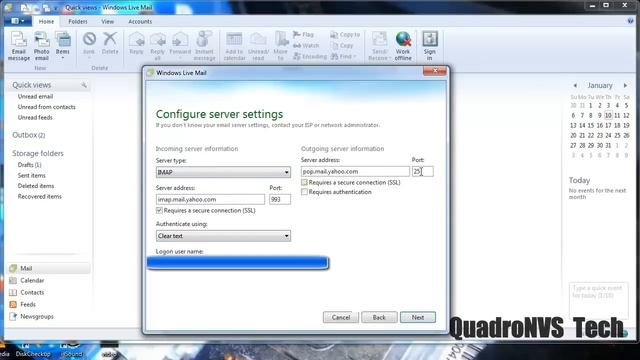Viewport: 640px width, 360px height.
Task: Click the Move to ribbon icon
Action: [x=280, y=47]
